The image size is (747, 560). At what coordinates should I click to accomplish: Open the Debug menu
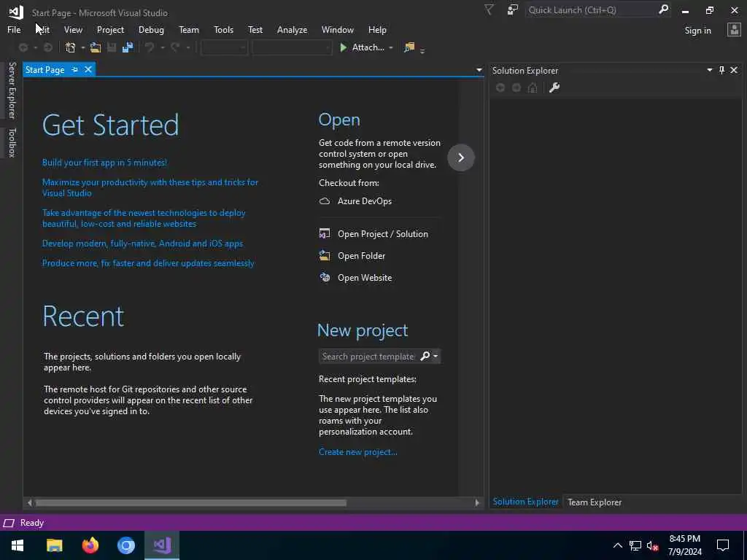tap(151, 29)
